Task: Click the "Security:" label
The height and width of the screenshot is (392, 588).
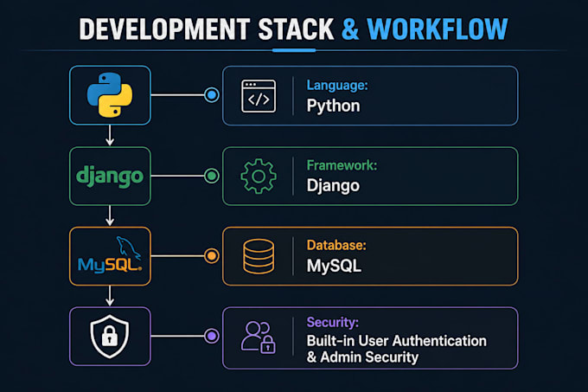Action: click(x=332, y=322)
